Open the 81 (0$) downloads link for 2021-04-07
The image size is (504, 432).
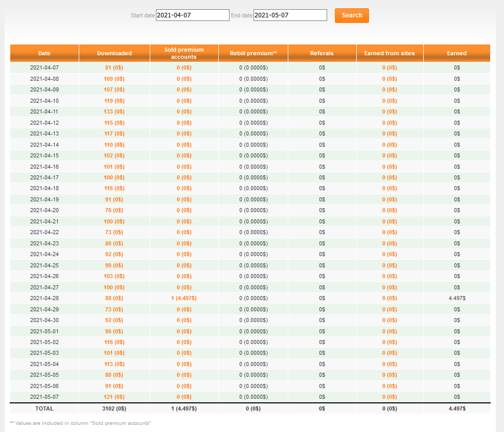pos(114,68)
